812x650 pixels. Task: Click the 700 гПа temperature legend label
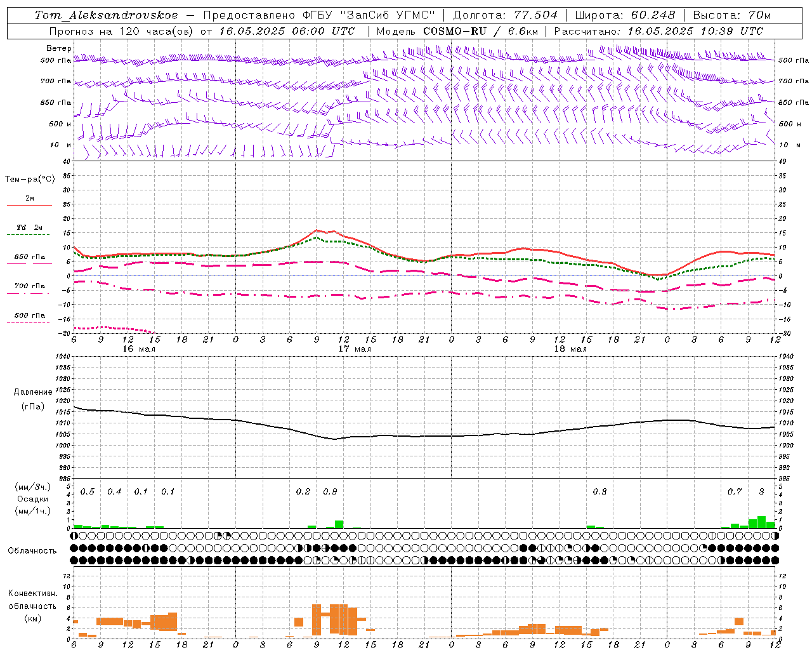coord(30,286)
